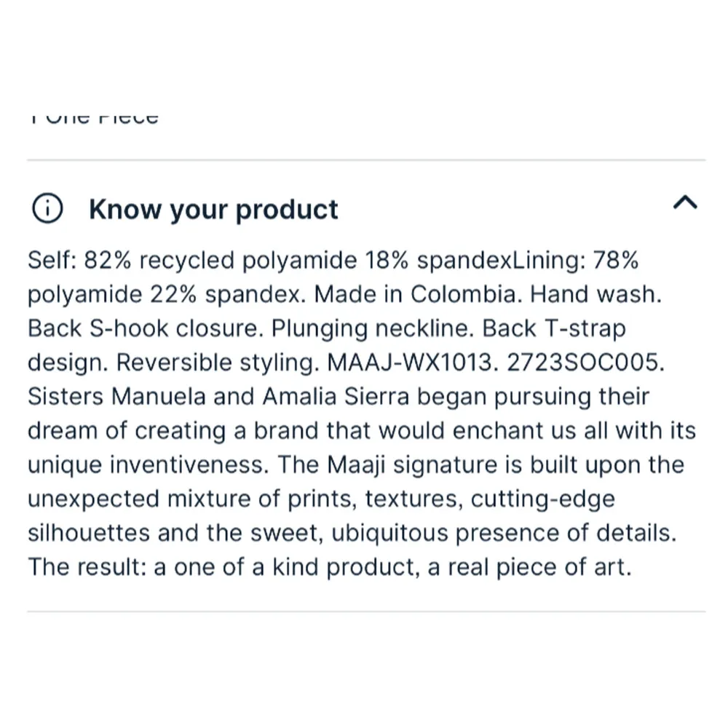Click the words a real piece of art
This screenshot has width=728, height=728.
point(528,566)
